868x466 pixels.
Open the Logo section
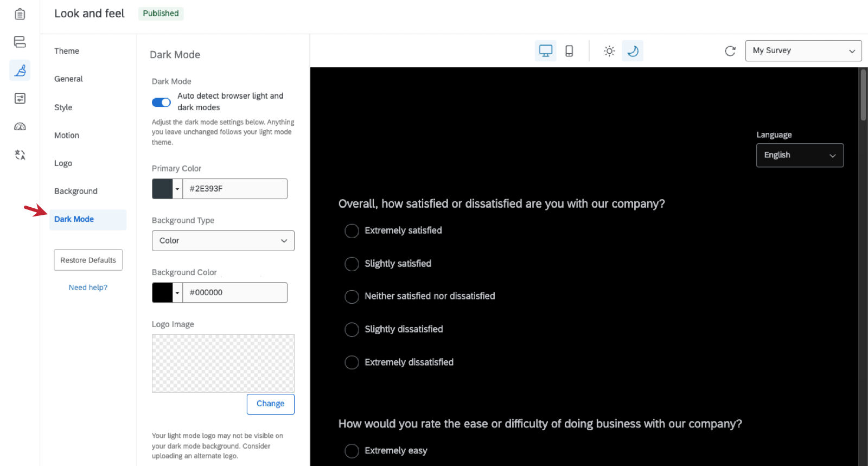[x=63, y=163]
